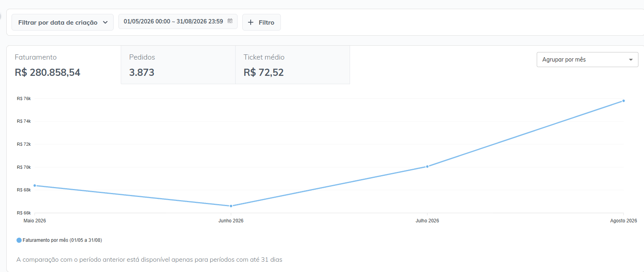Click the Maio 2026 axis label
The image size is (644, 272).
pyautogui.click(x=35, y=221)
